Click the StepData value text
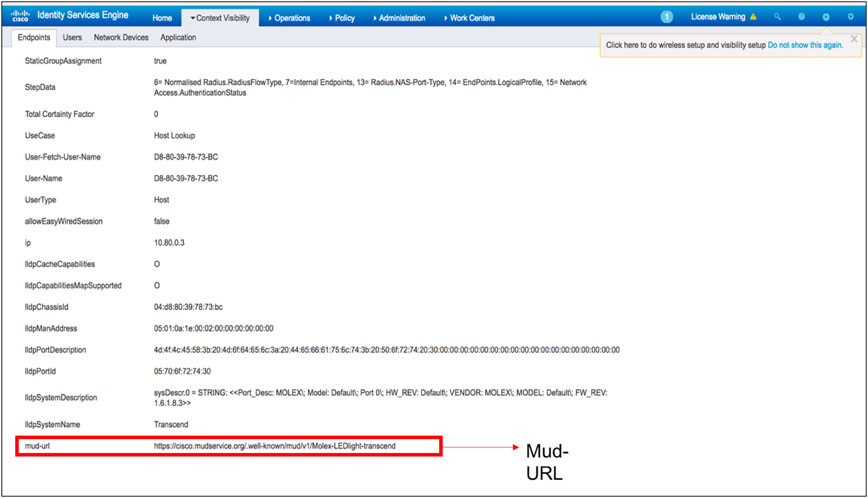 coord(370,88)
